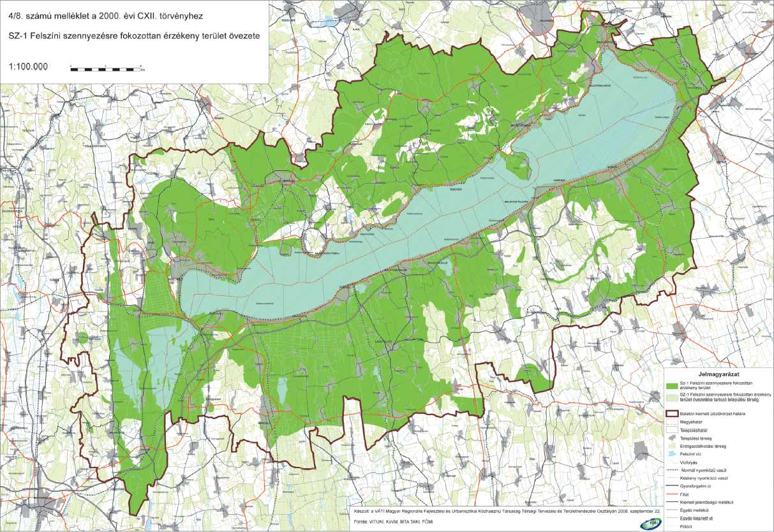Screen dimensions: 774x532
Task: Click the Jelmagyarázat legend heading
Action: point(718,375)
